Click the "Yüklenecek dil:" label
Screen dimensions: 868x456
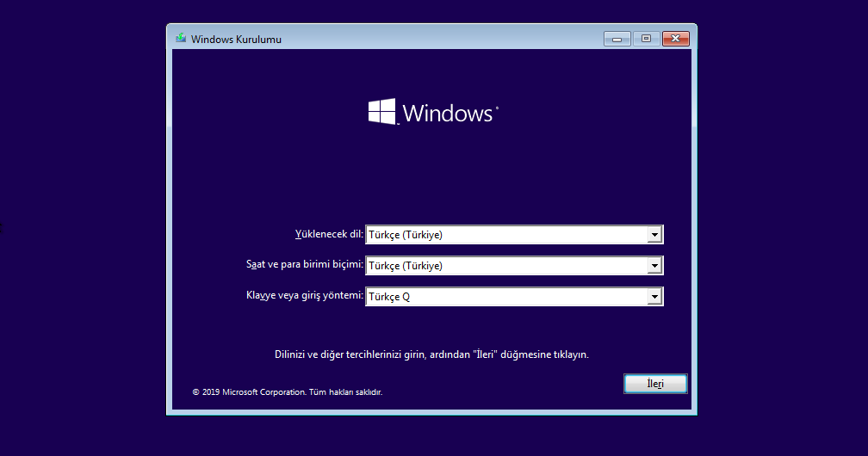329,234
